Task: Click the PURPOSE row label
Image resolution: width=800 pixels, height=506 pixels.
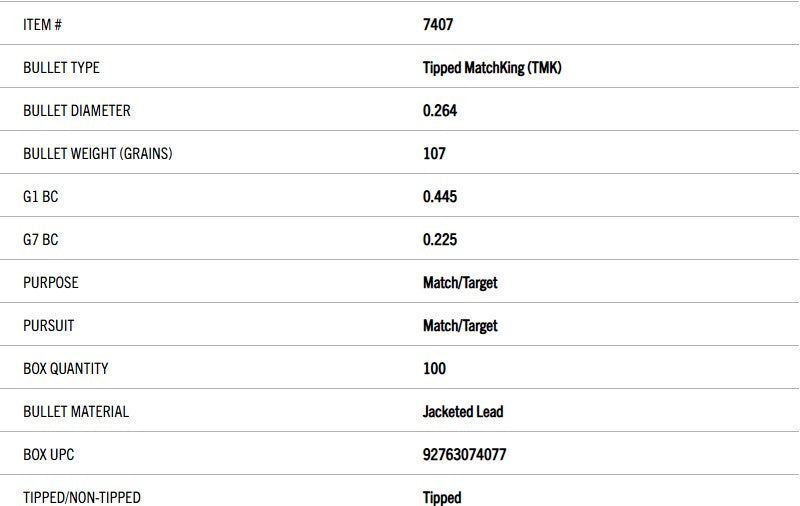Action: coord(50,283)
